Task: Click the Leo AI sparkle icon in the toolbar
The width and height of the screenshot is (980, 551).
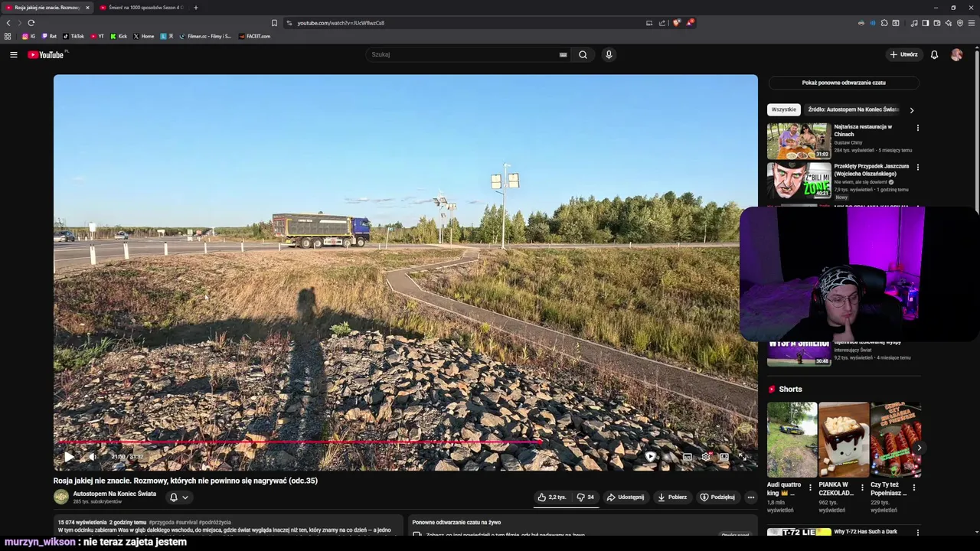Action: [949, 23]
